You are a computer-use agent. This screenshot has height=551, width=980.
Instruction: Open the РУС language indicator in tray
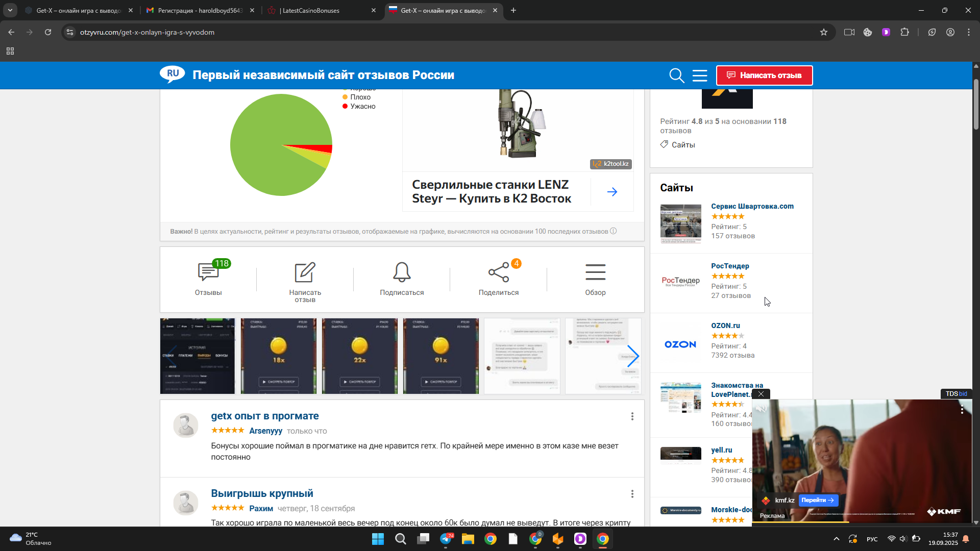[x=872, y=539]
